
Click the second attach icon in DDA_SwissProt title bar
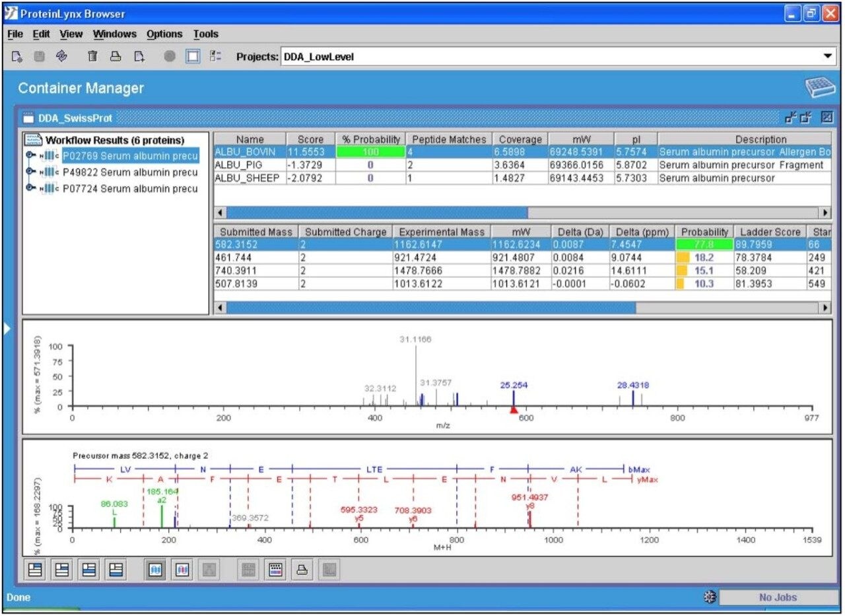point(804,118)
